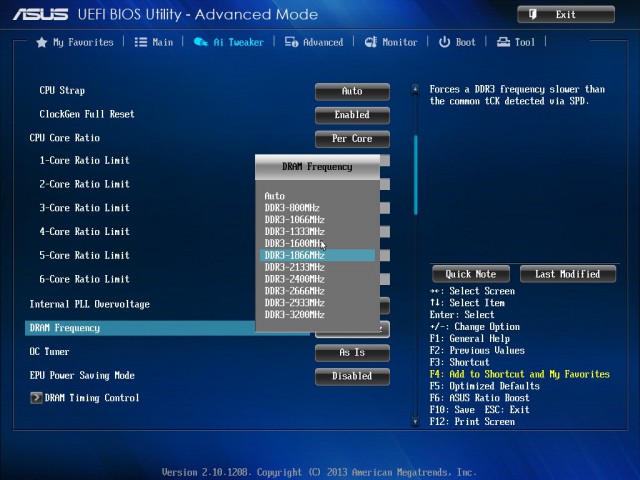
Task: Select the CPU Core Ratio label
Action: pos(64,138)
